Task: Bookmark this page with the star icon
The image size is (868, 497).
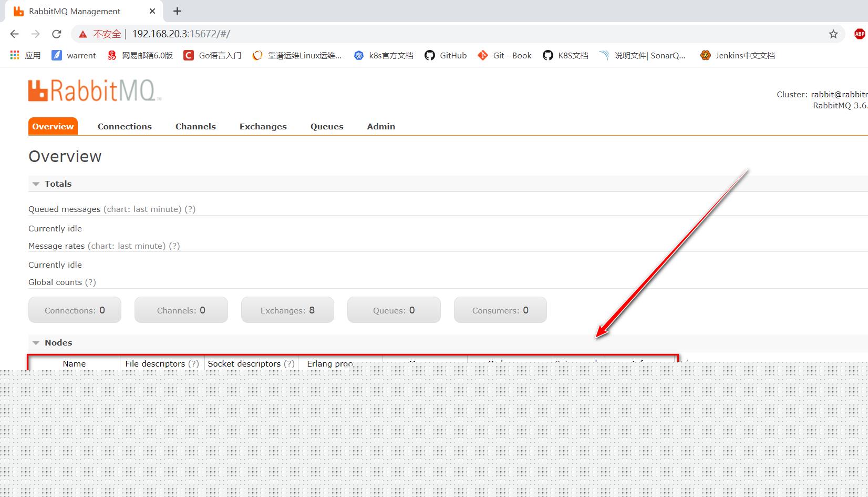Action: click(833, 34)
